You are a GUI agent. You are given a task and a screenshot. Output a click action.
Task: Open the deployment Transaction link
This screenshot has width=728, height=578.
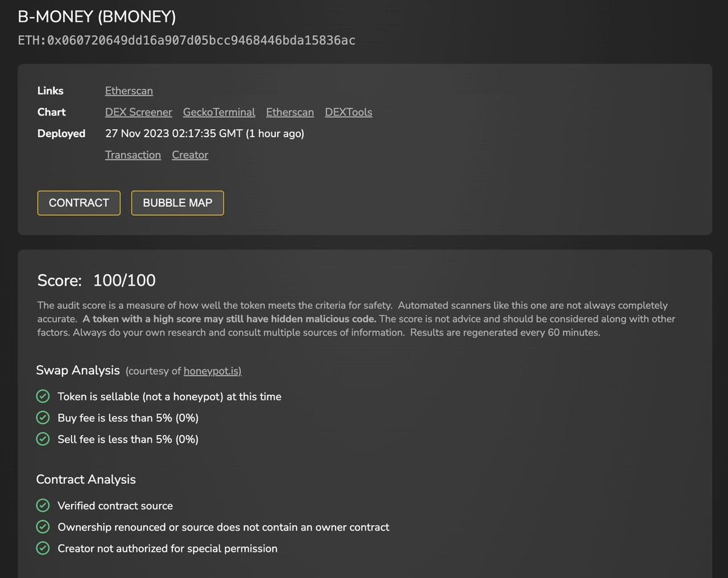[x=133, y=155]
